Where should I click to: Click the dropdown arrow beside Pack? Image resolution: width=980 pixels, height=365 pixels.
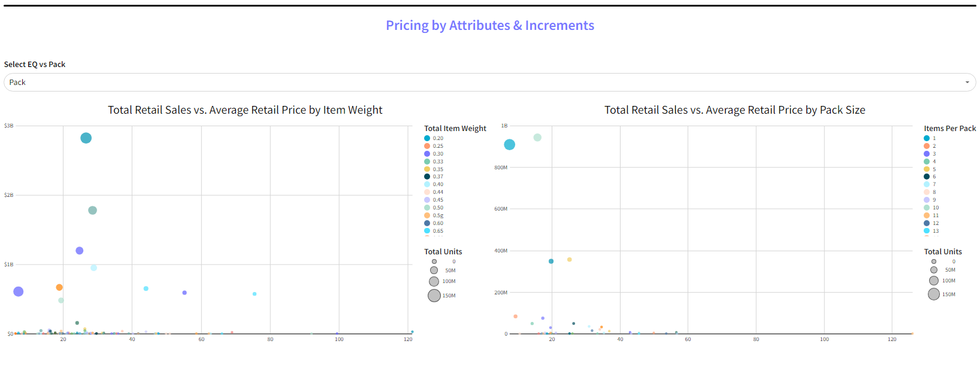[967, 83]
